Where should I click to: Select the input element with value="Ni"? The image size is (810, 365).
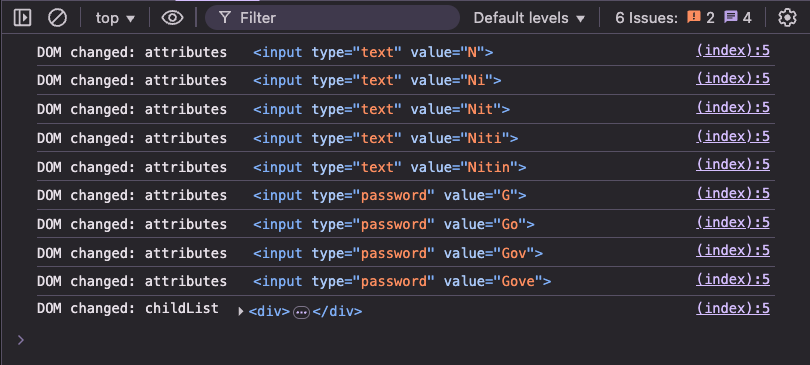[377, 81]
